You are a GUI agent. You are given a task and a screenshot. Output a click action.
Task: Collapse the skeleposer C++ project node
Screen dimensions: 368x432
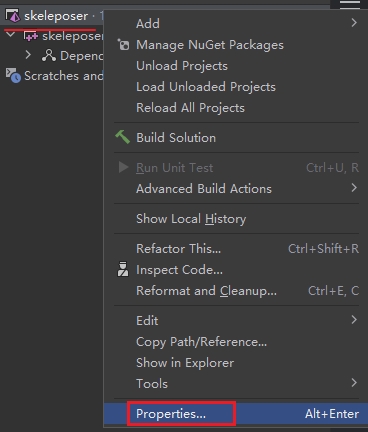(x=11, y=34)
